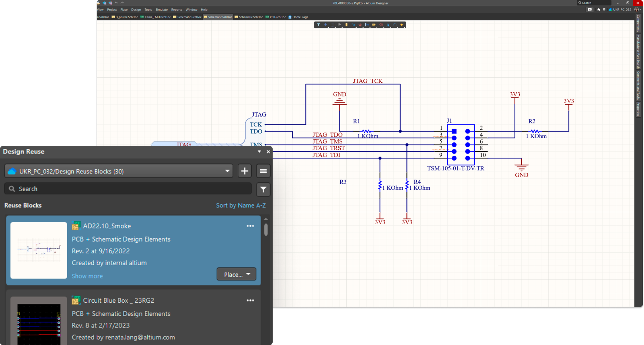644x345 pixels.
Task: Click the add comment icon in top bar
Action: [x=590, y=9]
